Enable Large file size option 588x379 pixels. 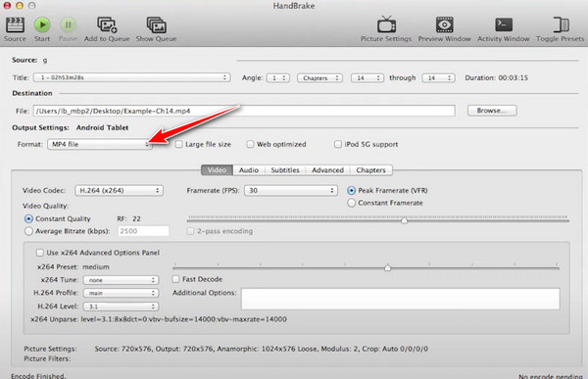pos(179,144)
